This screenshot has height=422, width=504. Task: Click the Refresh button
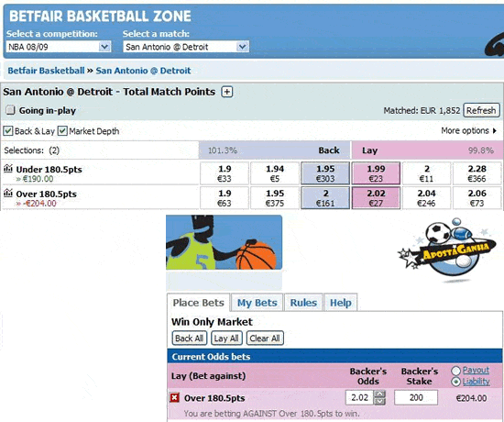[481, 110]
